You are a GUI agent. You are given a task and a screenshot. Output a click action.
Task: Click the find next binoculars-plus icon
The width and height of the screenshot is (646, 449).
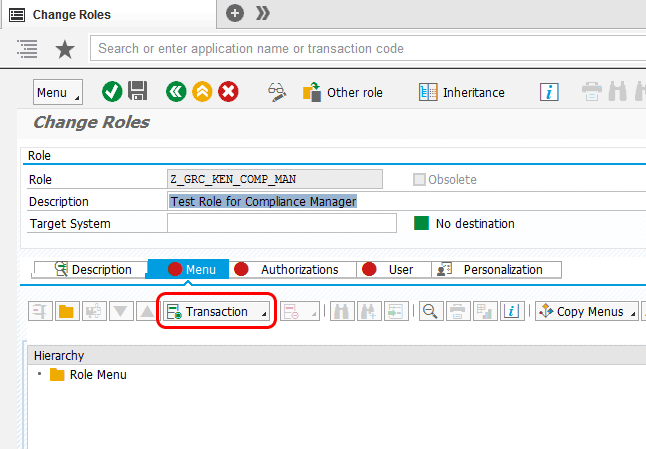tap(369, 311)
